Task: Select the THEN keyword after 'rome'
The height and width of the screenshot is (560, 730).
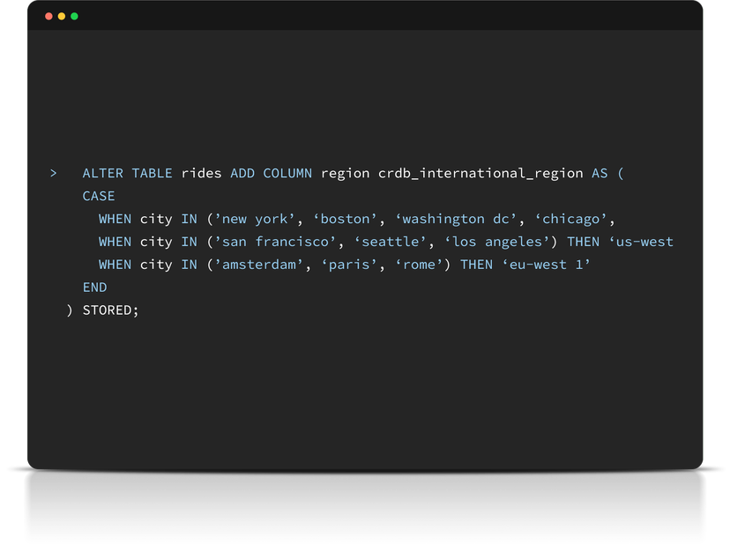Action: pos(476,265)
